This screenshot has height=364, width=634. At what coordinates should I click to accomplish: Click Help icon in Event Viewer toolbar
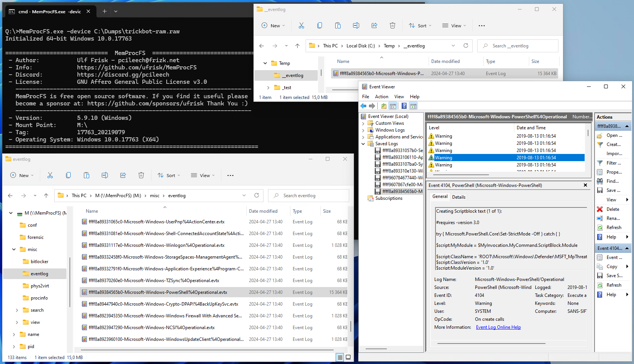[404, 106]
